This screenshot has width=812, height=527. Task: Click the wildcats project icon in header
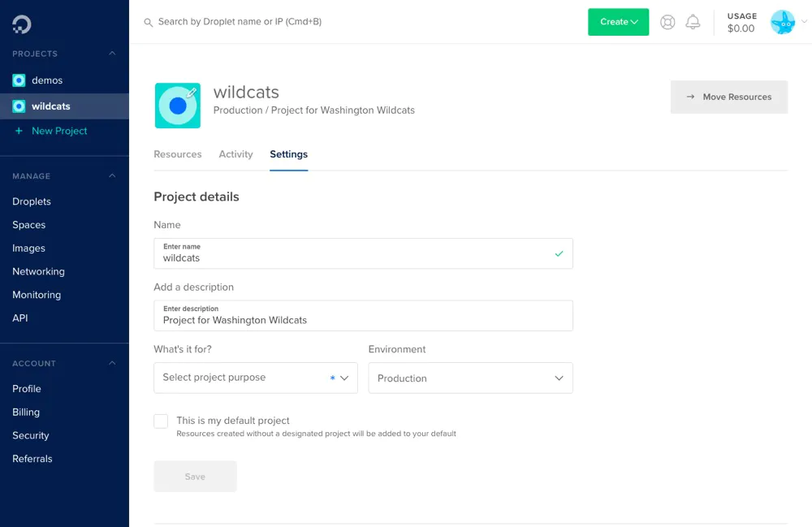point(177,106)
